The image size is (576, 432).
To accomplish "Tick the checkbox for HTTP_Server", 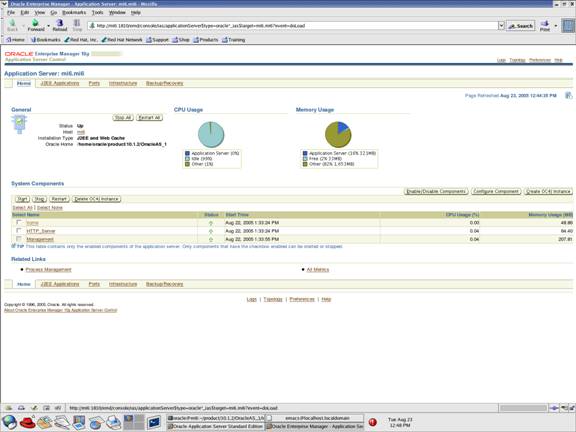I will click(x=19, y=231).
